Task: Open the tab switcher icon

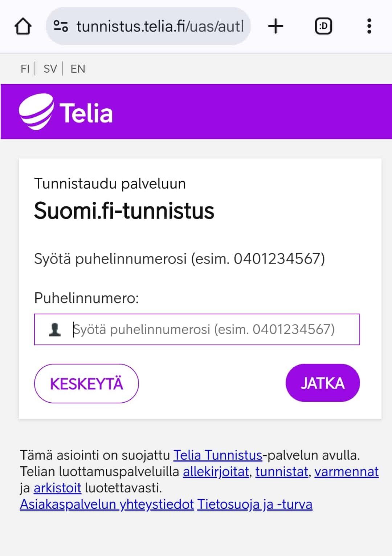Action: (x=323, y=26)
